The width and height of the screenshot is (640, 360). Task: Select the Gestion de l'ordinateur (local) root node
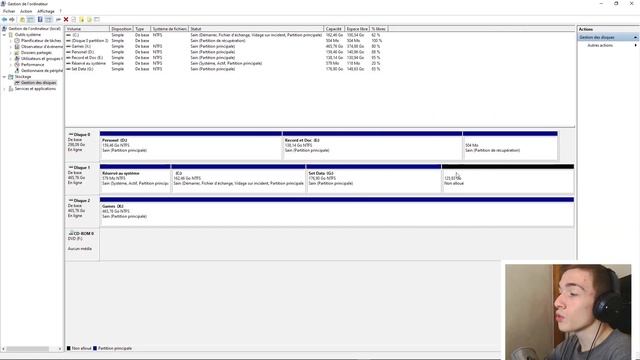coord(35,29)
